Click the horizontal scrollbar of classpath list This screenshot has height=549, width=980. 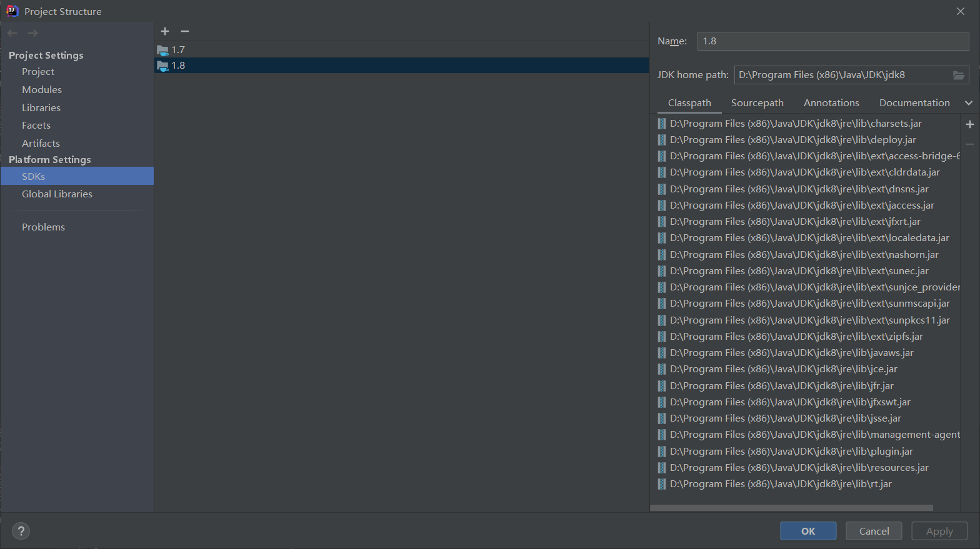(x=791, y=508)
